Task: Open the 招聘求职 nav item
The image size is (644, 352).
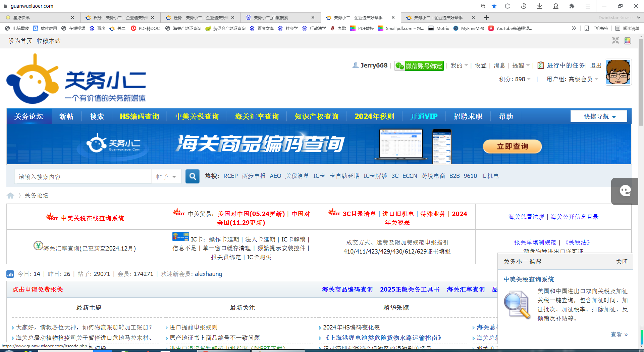Action: coord(468,116)
